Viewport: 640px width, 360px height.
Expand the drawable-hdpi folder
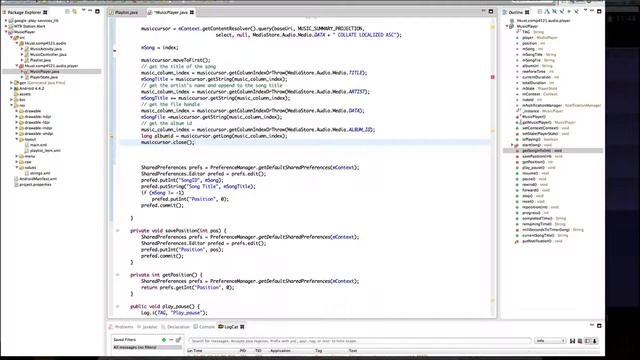click(17, 117)
